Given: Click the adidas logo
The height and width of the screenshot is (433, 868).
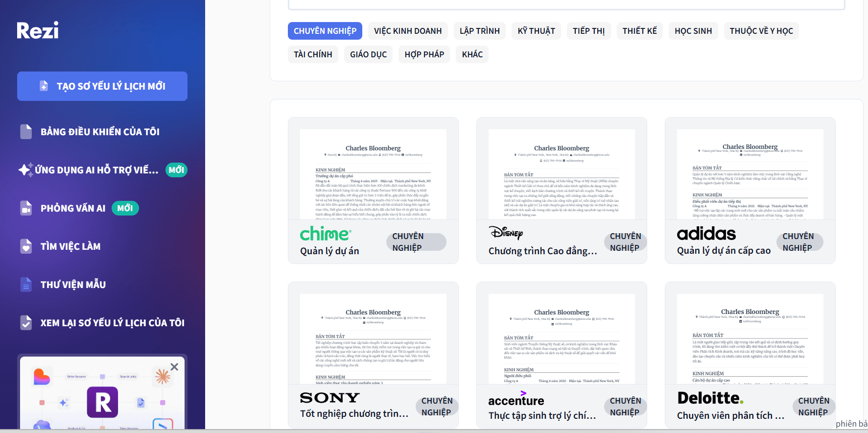Looking at the screenshot, I should (x=706, y=234).
